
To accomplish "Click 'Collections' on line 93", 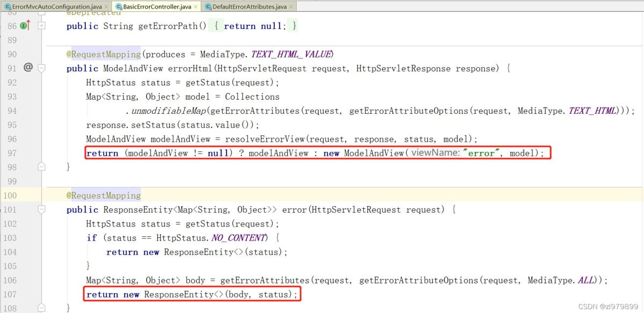I will [252, 97].
